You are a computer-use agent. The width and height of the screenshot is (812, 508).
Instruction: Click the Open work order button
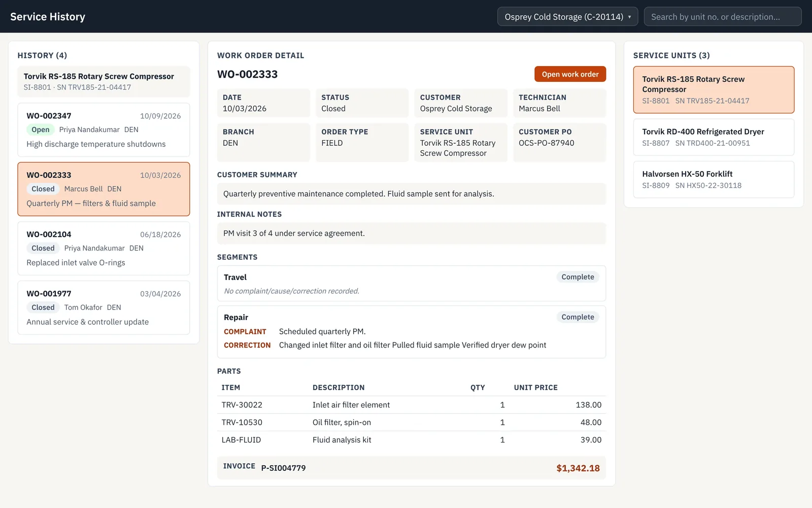coord(570,74)
